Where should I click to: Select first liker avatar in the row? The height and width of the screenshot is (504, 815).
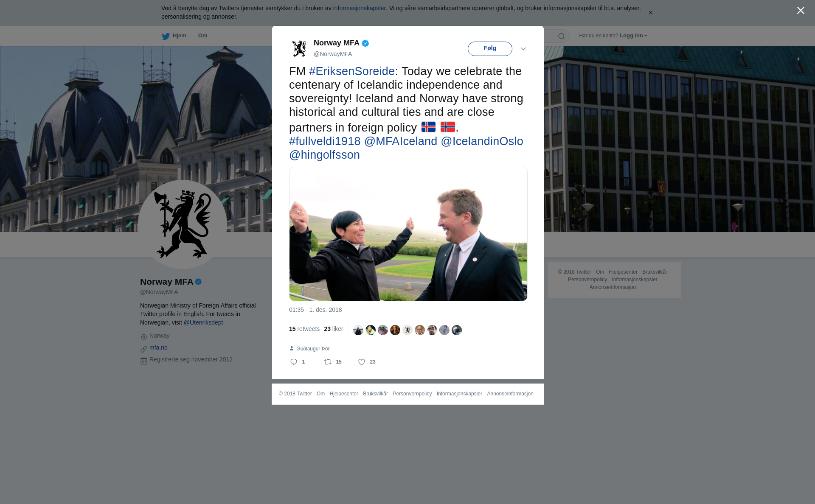[358, 330]
